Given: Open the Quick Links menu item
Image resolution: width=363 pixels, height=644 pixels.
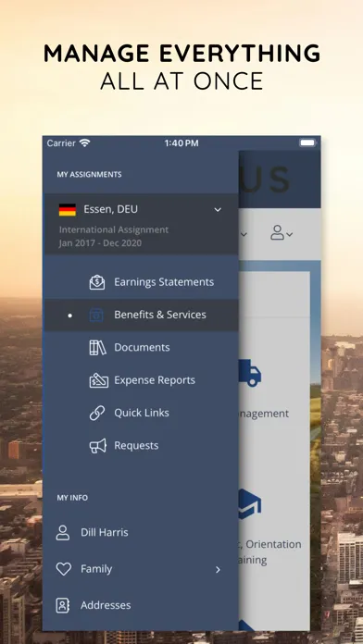Looking at the screenshot, I should coord(141,413).
